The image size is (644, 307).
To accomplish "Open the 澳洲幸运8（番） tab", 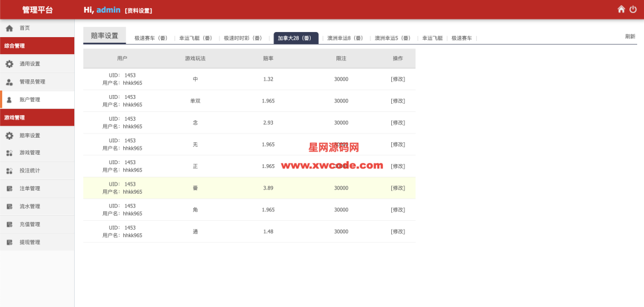I will 345,38.
